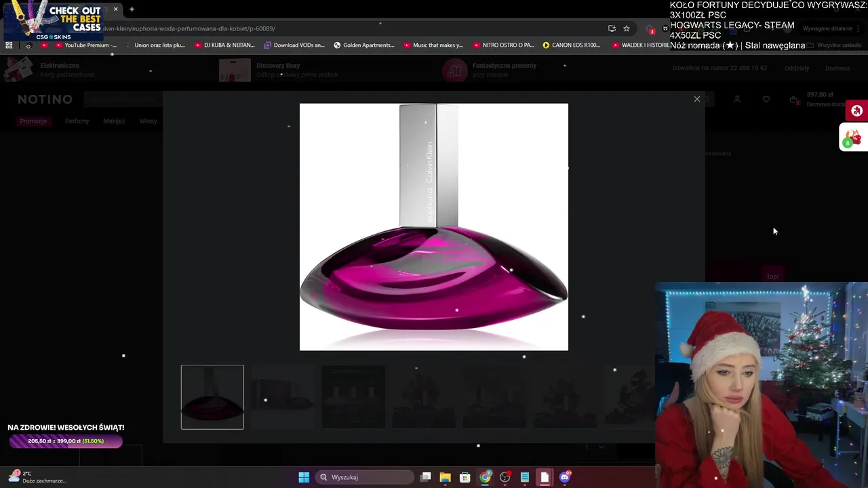
Task: Open the wishlist heart icon
Action: point(766,100)
